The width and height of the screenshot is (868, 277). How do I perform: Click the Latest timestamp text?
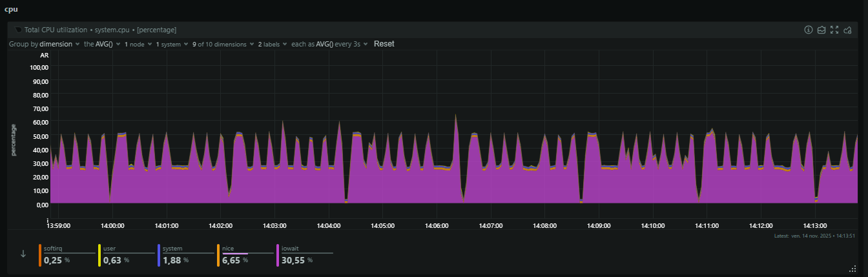pos(814,236)
